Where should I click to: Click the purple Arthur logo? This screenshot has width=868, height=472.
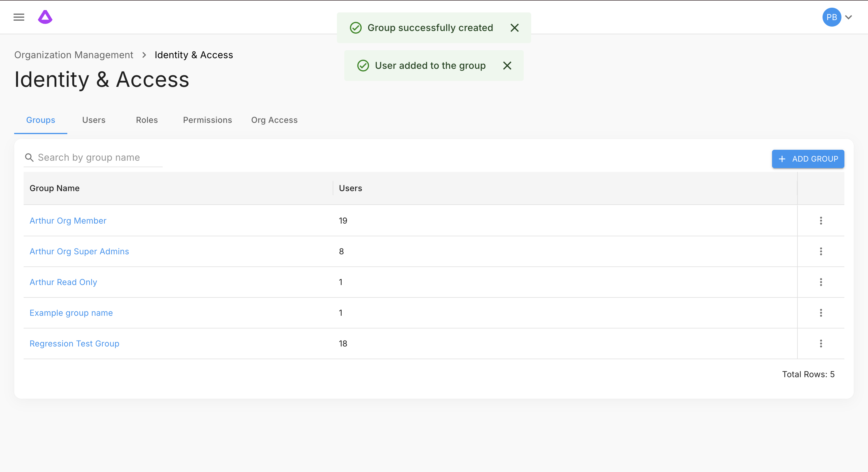(45, 17)
